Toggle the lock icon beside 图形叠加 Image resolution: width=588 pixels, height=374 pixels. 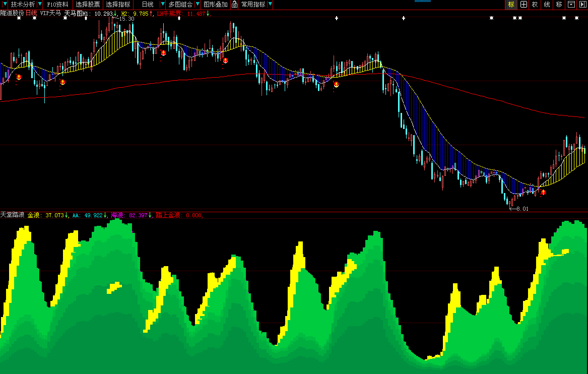pos(234,5)
